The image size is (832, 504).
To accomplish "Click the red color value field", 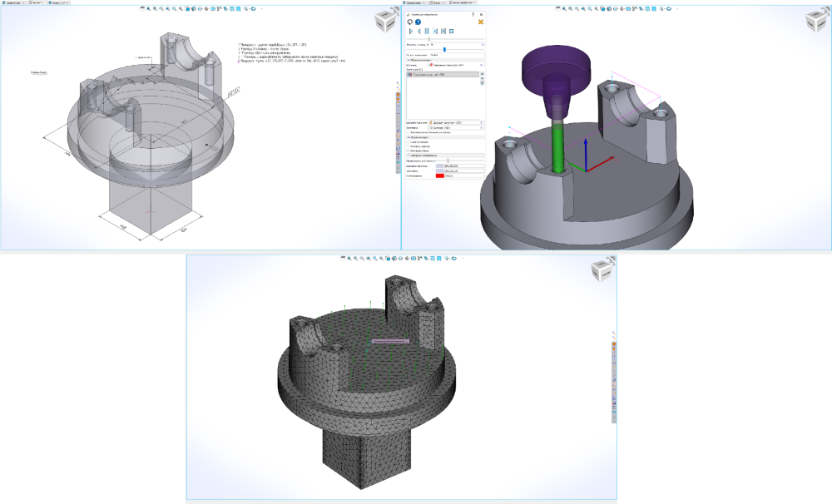I will [x=464, y=175].
